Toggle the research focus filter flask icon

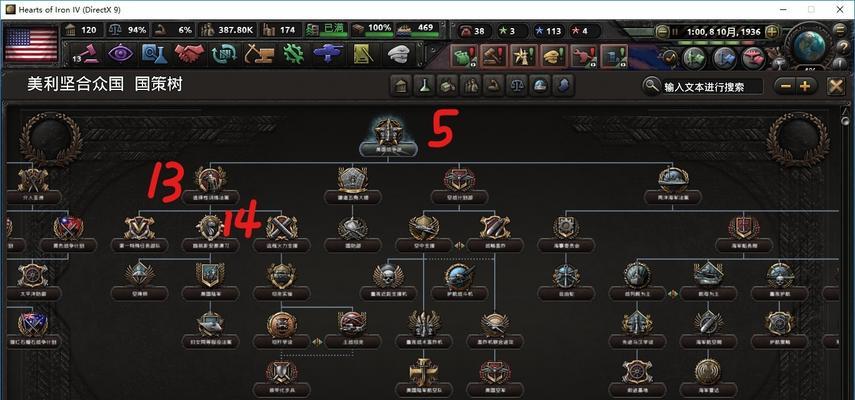click(424, 86)
